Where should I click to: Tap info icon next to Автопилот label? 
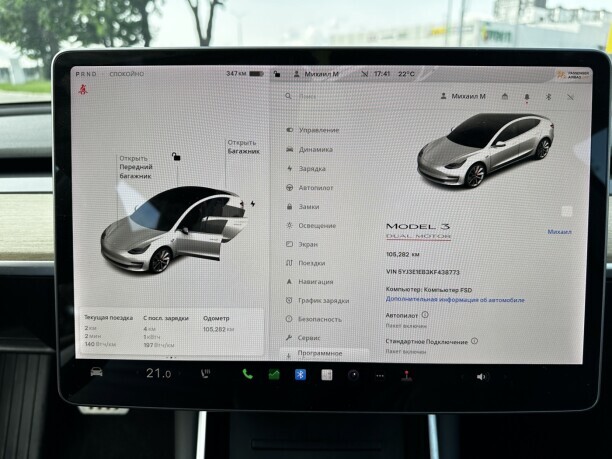tap(425, 315)
